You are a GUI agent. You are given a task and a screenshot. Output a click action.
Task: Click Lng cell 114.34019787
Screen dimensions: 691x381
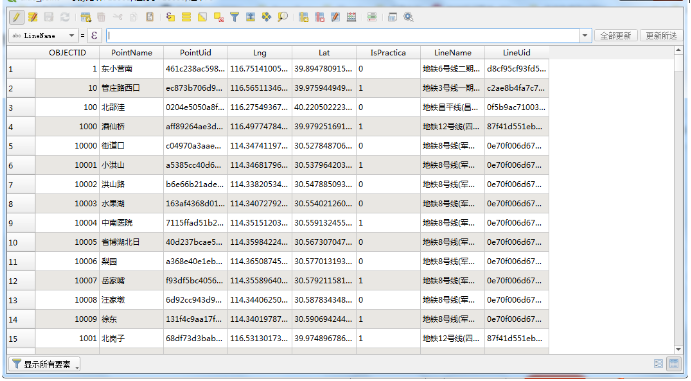(x=260, y=319)
